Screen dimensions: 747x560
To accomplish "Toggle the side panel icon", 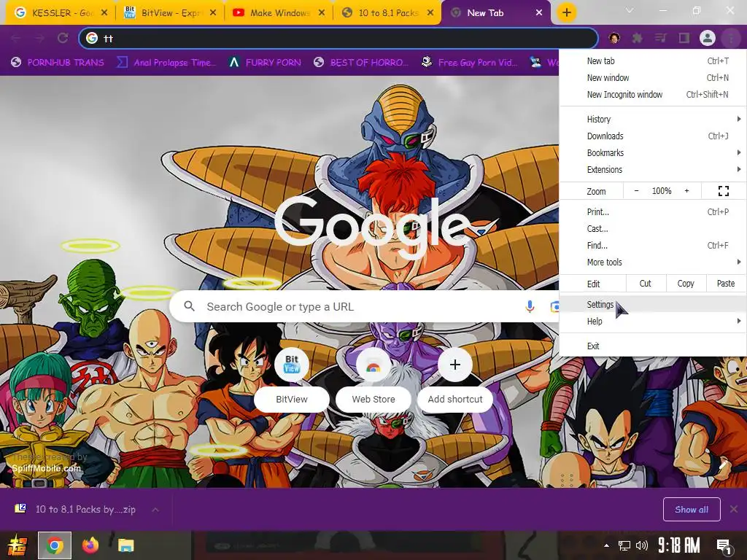I will [684, 38].
